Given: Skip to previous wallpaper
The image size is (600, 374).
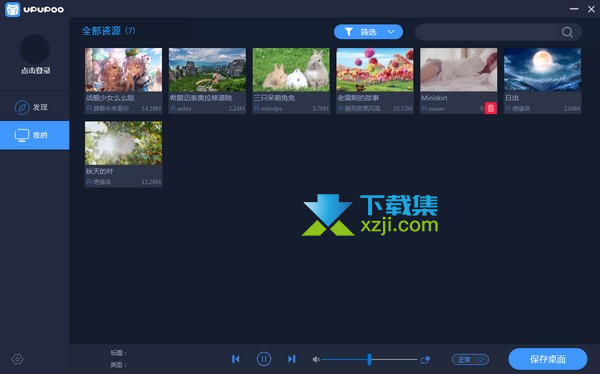Looking at the screenshot, I should (236, 359).
